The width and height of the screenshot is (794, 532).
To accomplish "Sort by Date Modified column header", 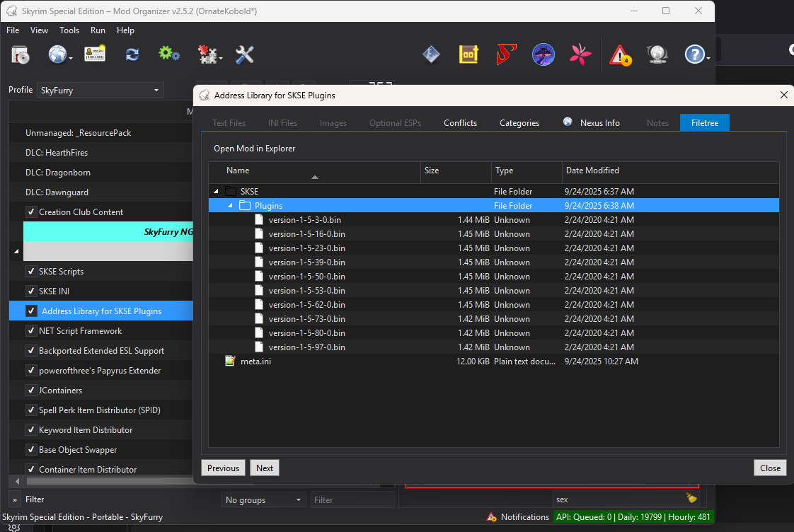I will (x=670, y=172).
